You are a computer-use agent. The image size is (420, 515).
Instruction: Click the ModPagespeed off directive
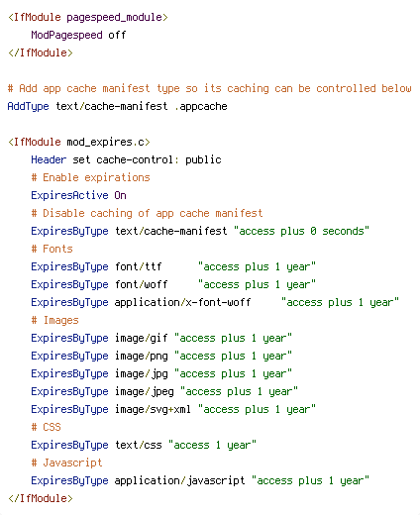point(78,35)
